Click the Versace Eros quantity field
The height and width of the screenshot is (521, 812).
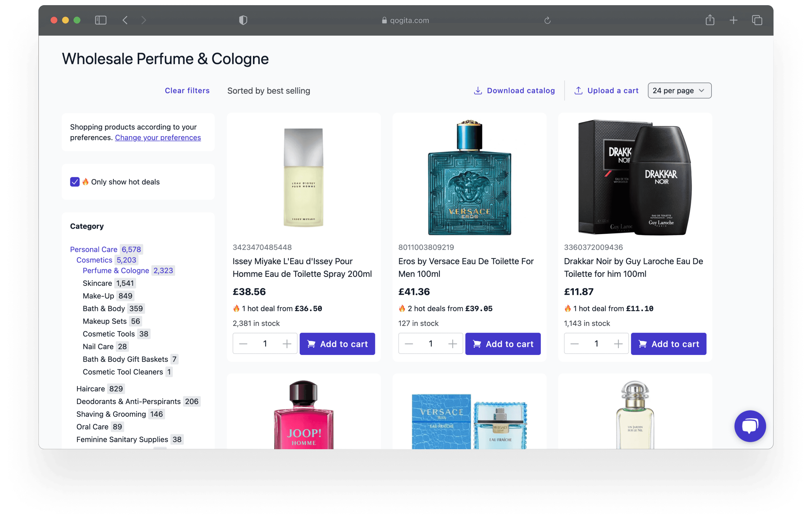[430, 344]
